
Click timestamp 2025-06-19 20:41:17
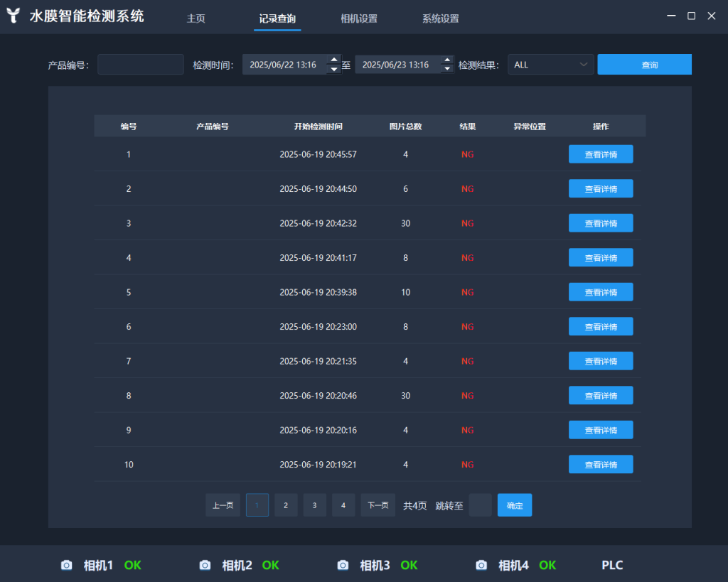pos(318,257)
